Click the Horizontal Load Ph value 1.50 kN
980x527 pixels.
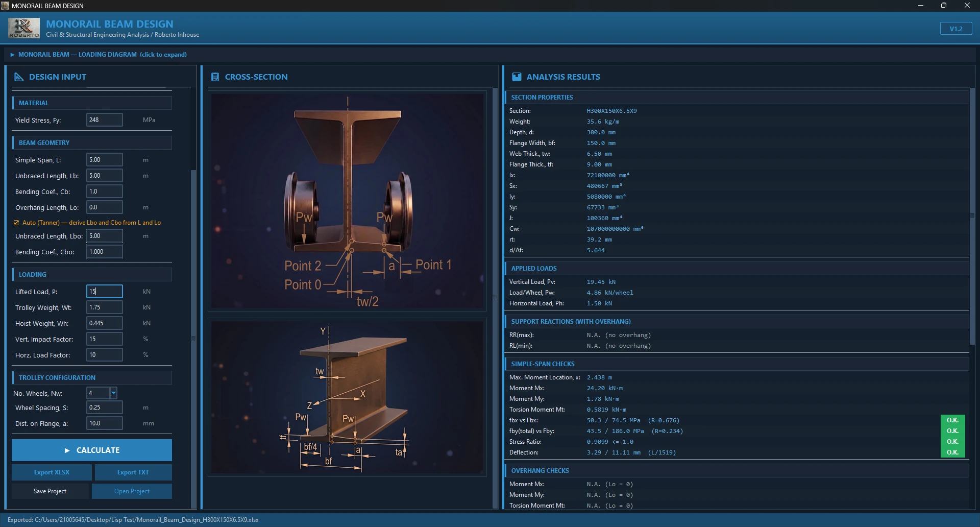point(599,303)
